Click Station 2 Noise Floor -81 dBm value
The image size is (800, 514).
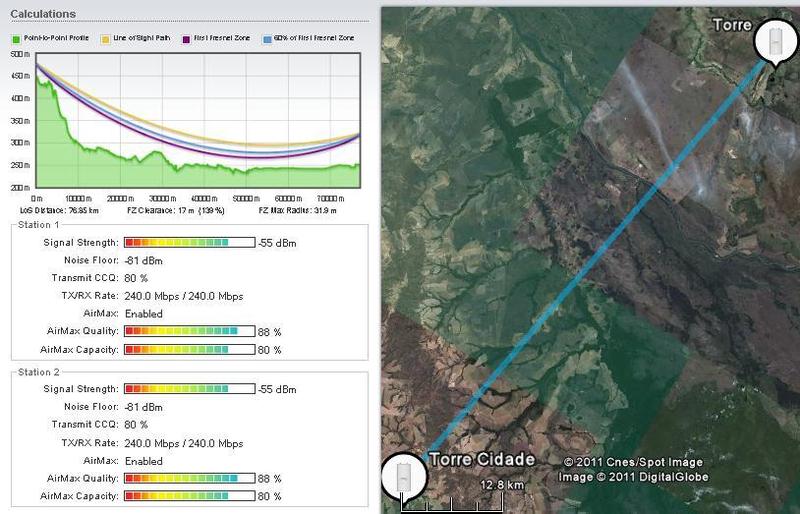(143, 407)
